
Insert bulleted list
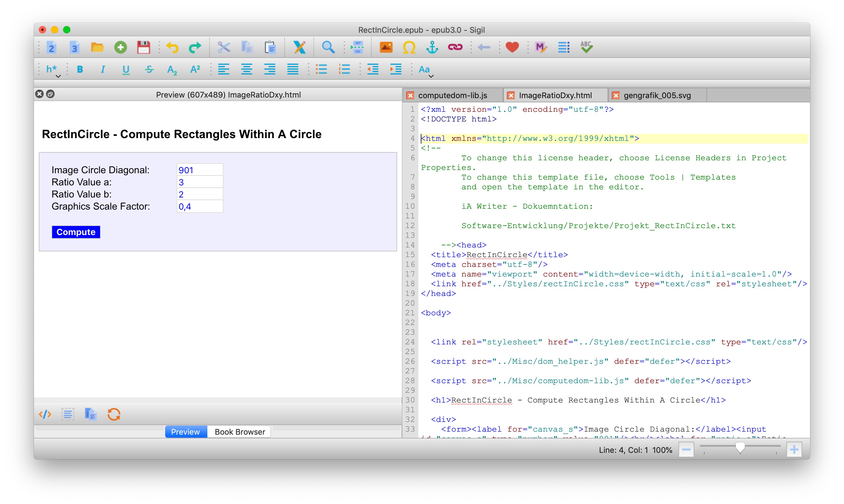tap(321, 69)
